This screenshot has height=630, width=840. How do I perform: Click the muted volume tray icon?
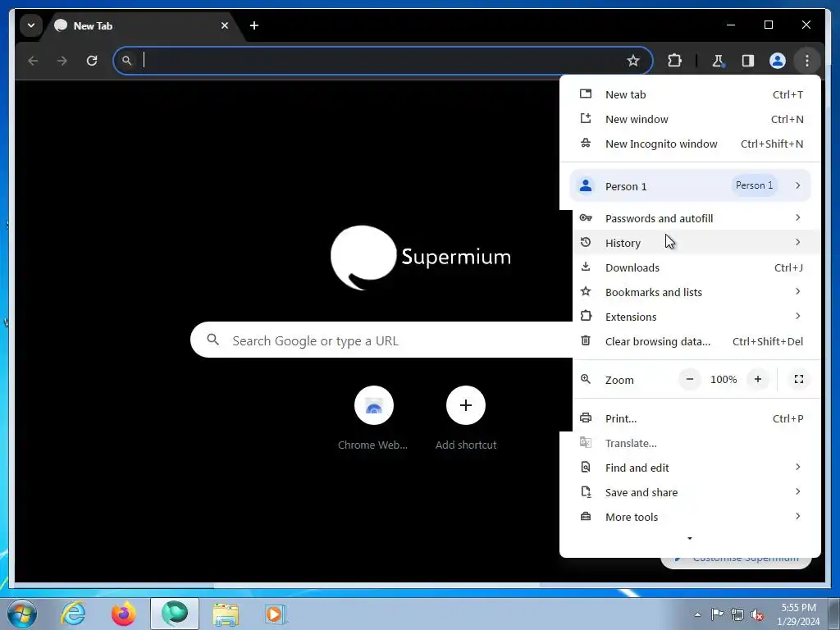tap(757, 615)
